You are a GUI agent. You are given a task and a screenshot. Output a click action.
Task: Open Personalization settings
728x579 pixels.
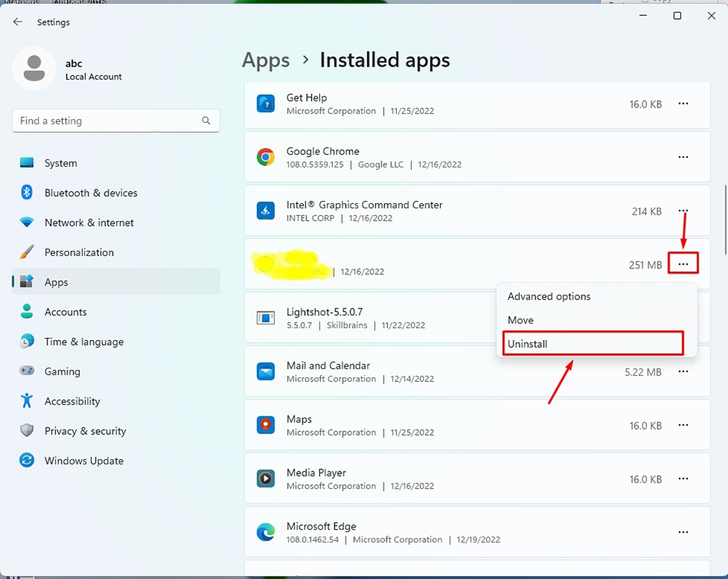[x=116, y=252]
